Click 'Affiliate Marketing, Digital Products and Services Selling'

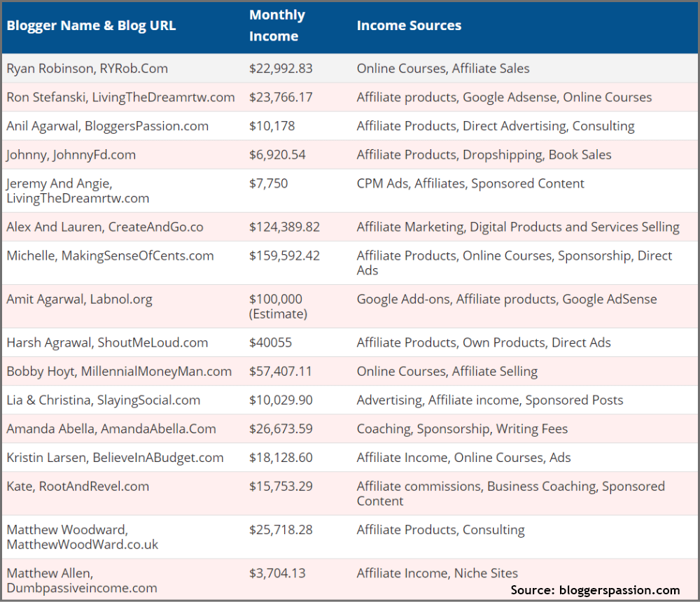click(x=518, y=227)
